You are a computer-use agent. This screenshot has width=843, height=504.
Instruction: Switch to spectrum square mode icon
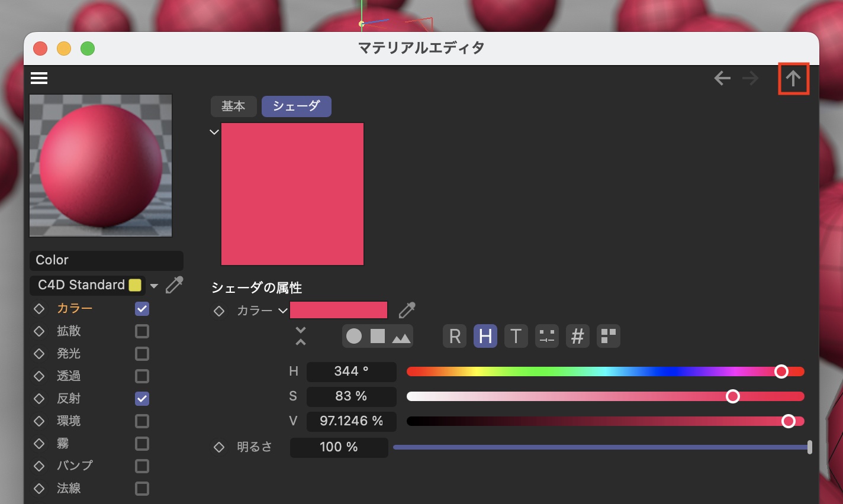[x=378, y=337]
